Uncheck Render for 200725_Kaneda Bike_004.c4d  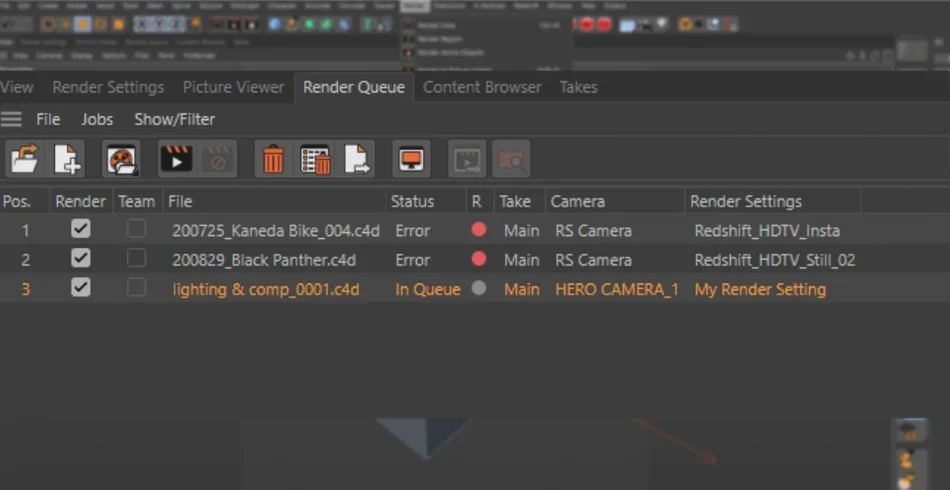(x=81, y=229)
